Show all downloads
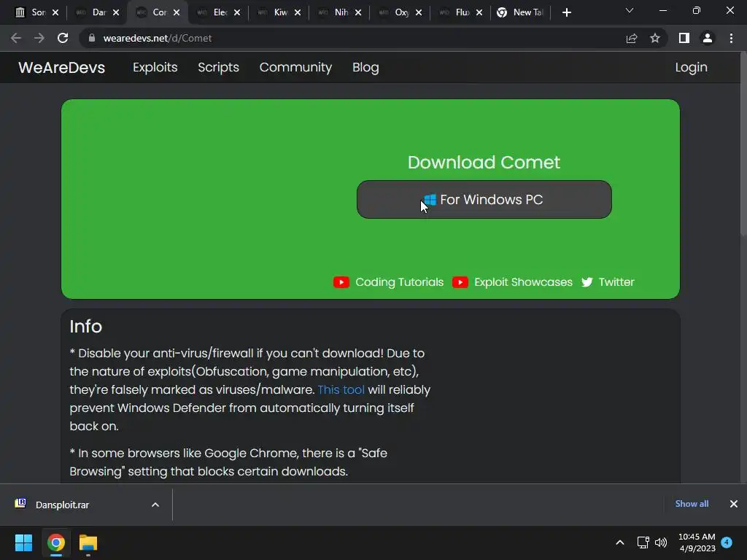The height and width of the screenshot is (560, 747). (x=692, y=504)
